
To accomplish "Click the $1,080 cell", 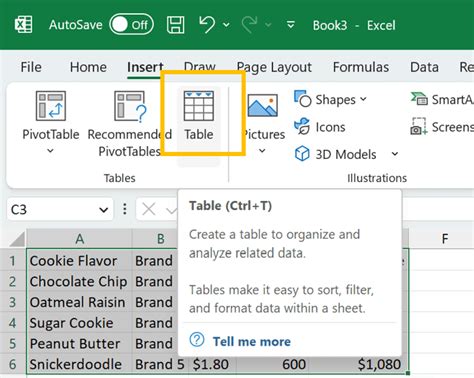I will click(x=359, y=364).
